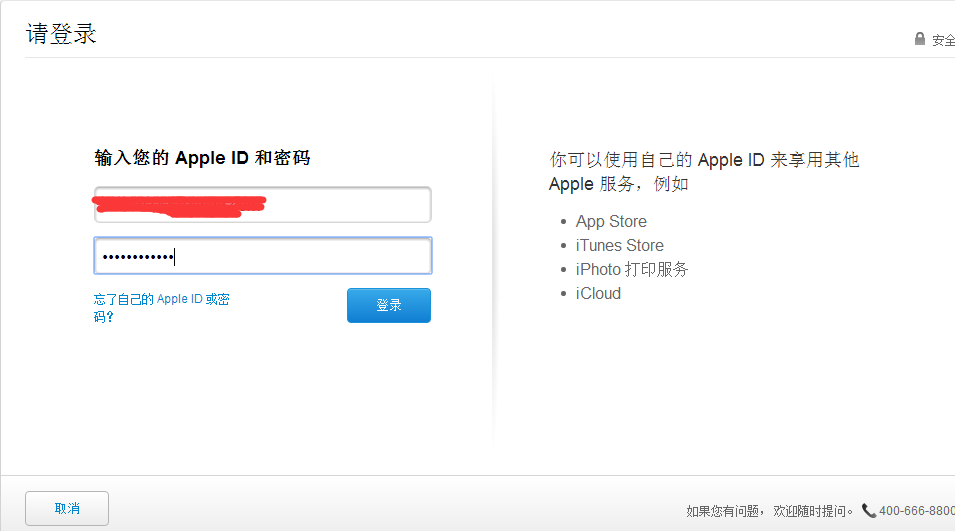
Task: Click the bullet point before App Store
Action: coord(564,222)
